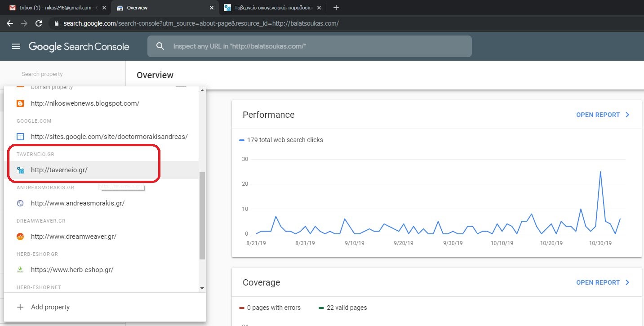Select property http://nikoswebnews.blogspot.com/

(x=102, y=103)
